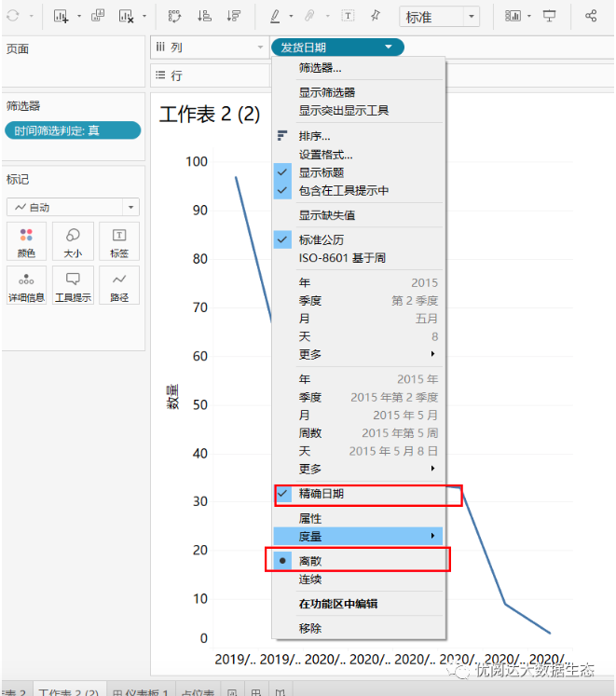Click the presentation mode icon
Screen dimensions: 616x696
(549, 16)
